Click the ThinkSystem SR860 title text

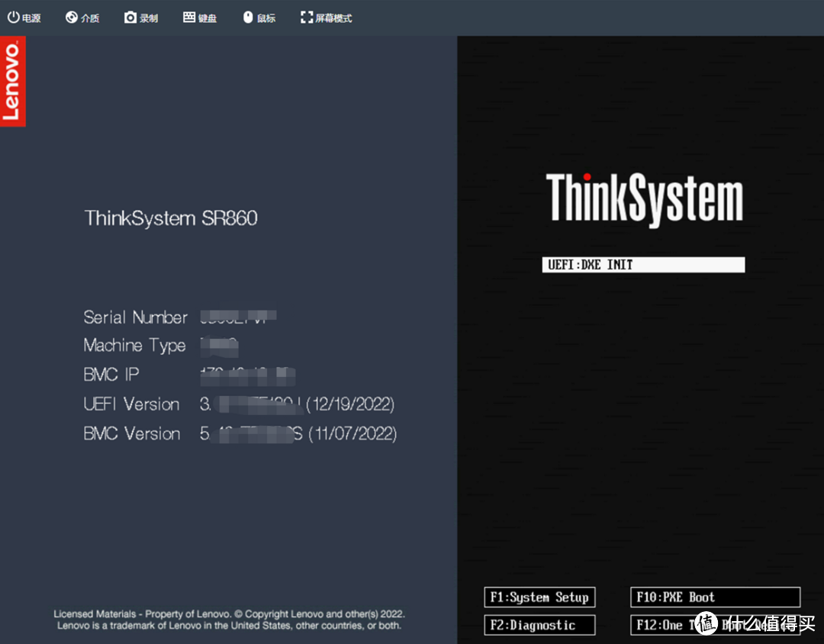coord(171,218)
